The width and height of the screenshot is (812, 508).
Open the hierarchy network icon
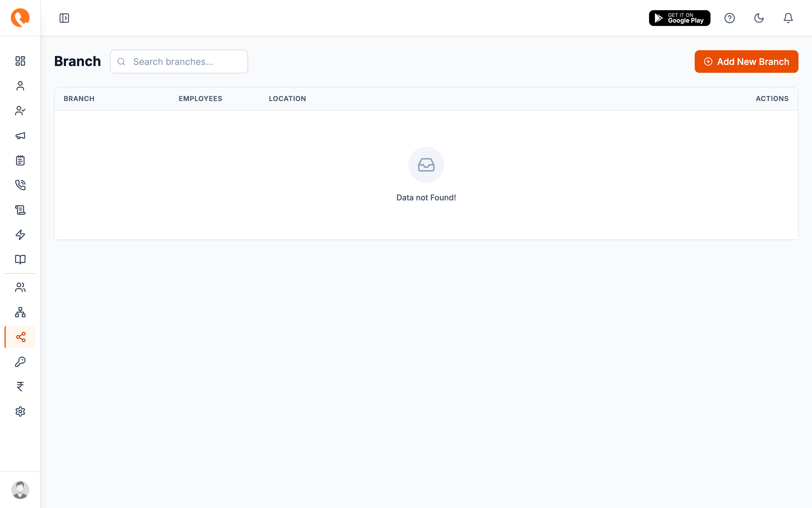click(20, 312)
